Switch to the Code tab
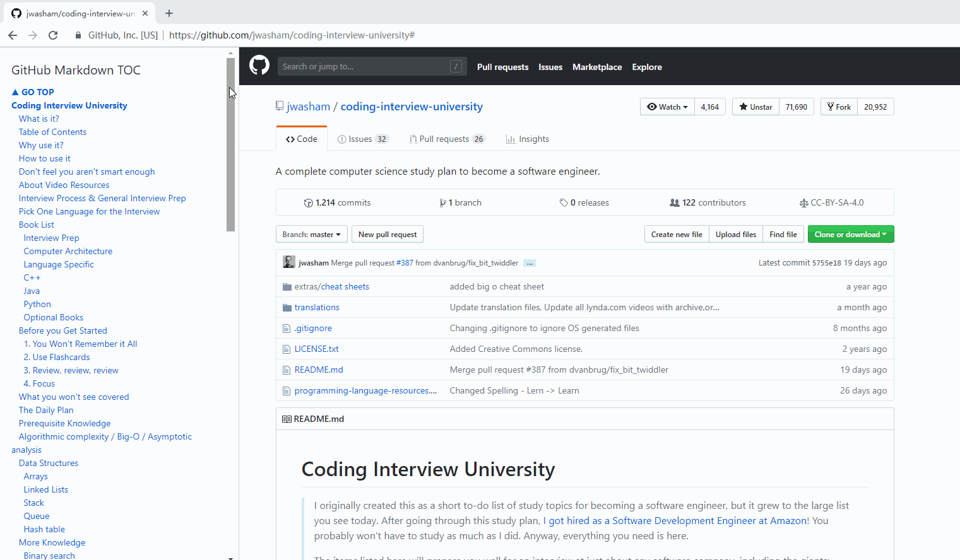 tap(302, 139)
